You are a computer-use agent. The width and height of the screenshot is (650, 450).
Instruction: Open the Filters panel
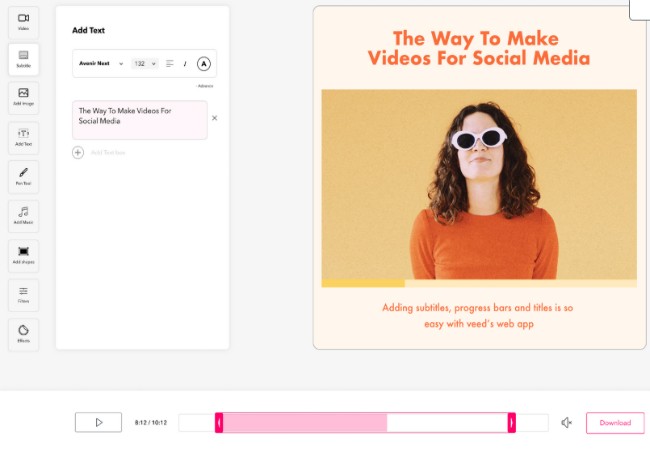point(23,293)
